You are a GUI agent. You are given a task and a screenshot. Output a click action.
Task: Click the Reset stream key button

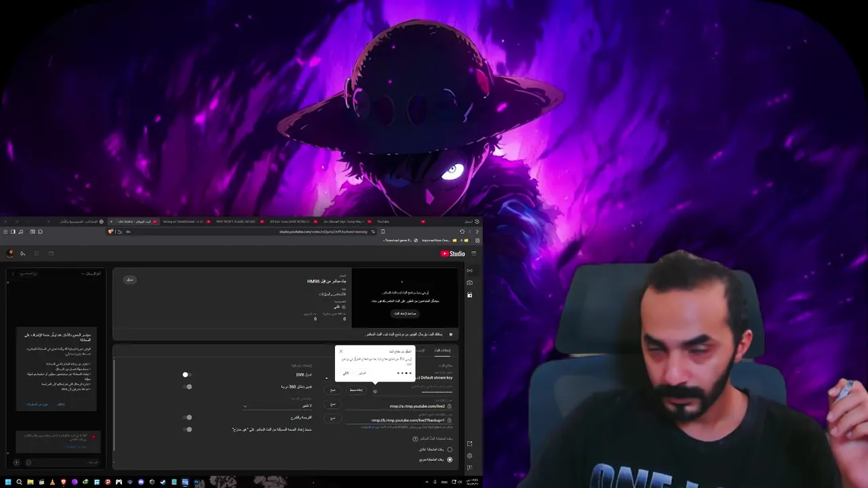click(356, 390)
